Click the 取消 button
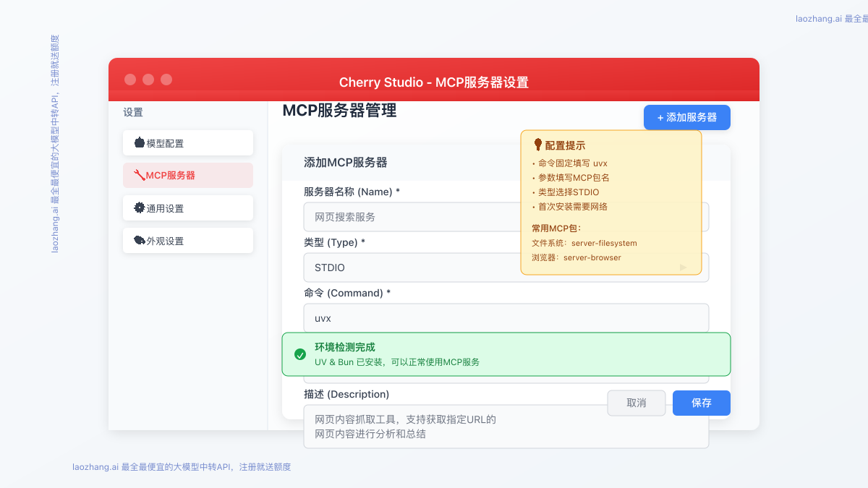The image size is (868, 488). click(637, 403)
